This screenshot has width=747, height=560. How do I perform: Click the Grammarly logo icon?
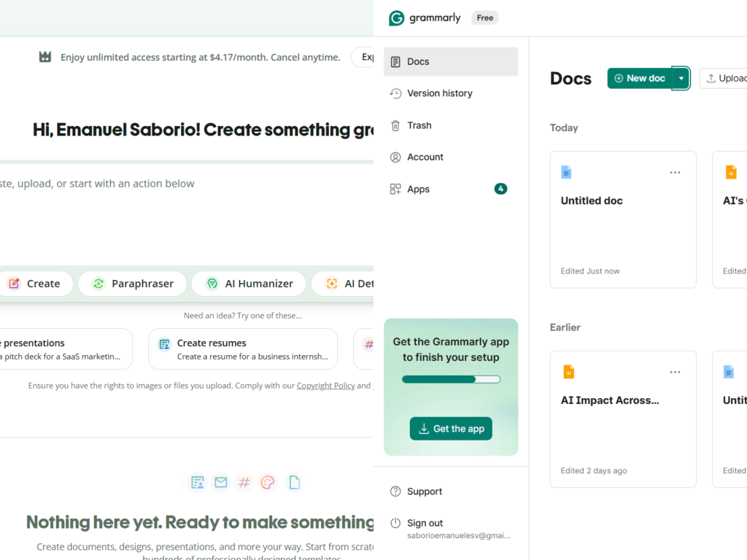pyautogui.click(x=396, y=18)
